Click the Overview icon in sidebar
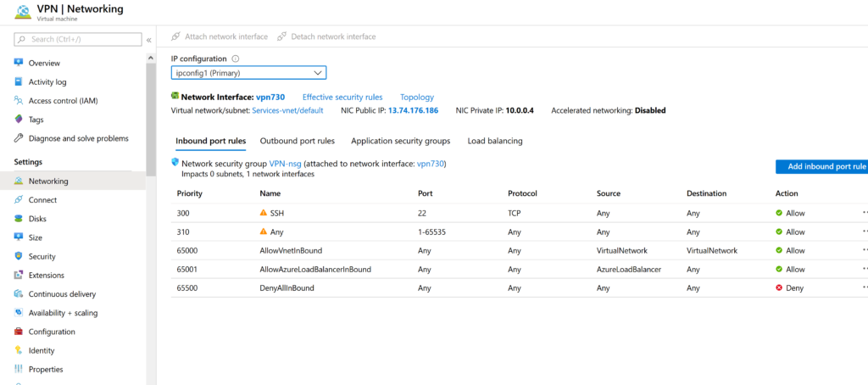Image resolution: width=868 pixels, height=385 pixels. coord(19,63)
